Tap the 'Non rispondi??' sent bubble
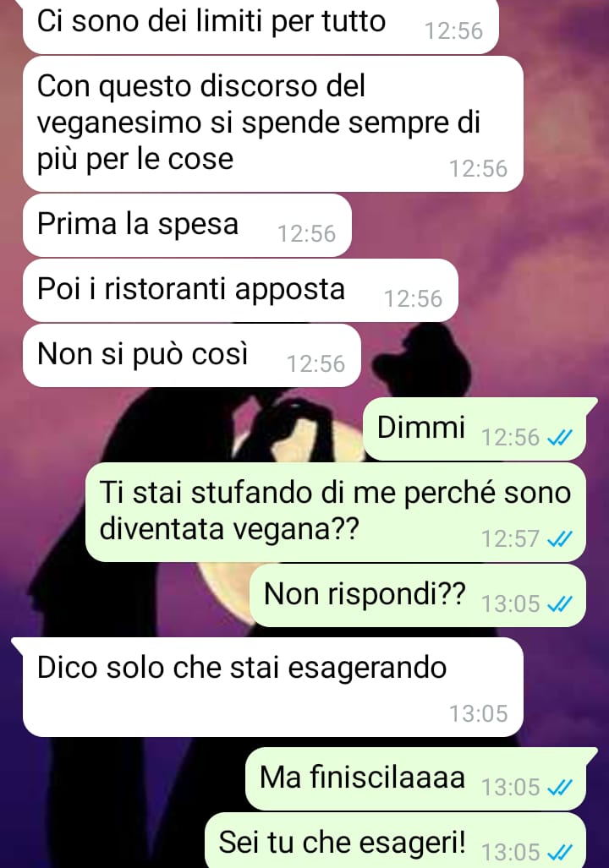Image resolution: width=609 pixels, height=868 pixels. click(418, 595)
